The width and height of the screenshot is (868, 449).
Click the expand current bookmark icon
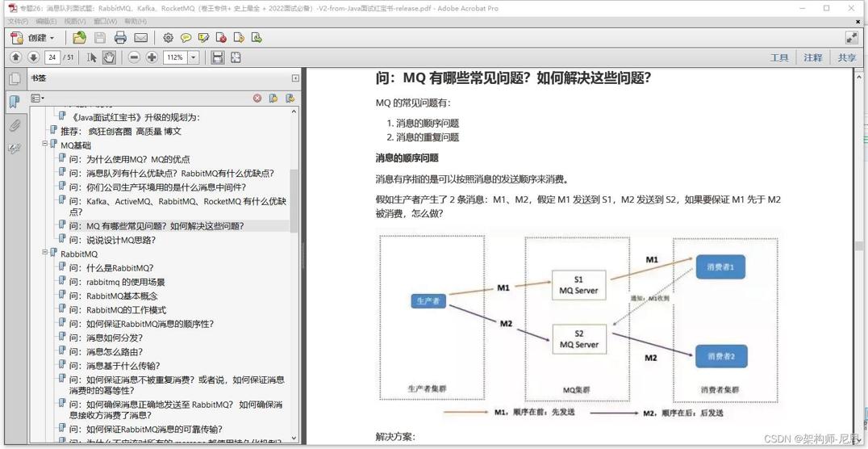point(290,98)
